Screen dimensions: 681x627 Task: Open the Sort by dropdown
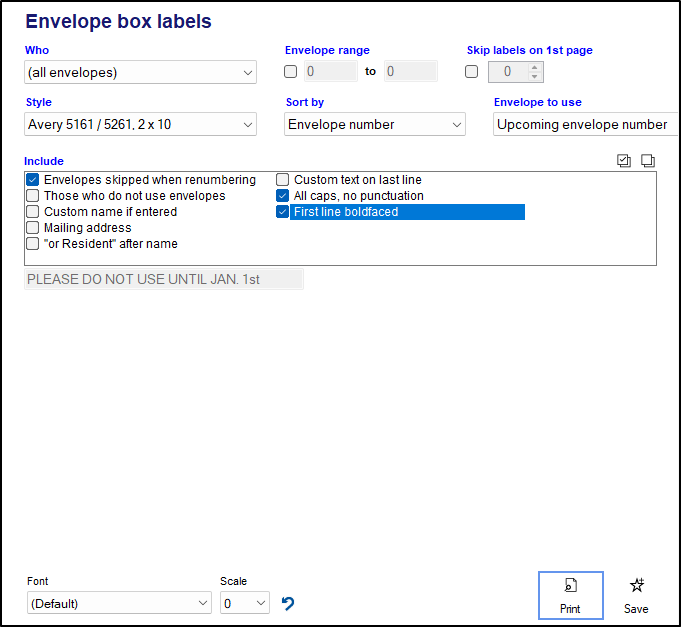click(x=375, y=125)
